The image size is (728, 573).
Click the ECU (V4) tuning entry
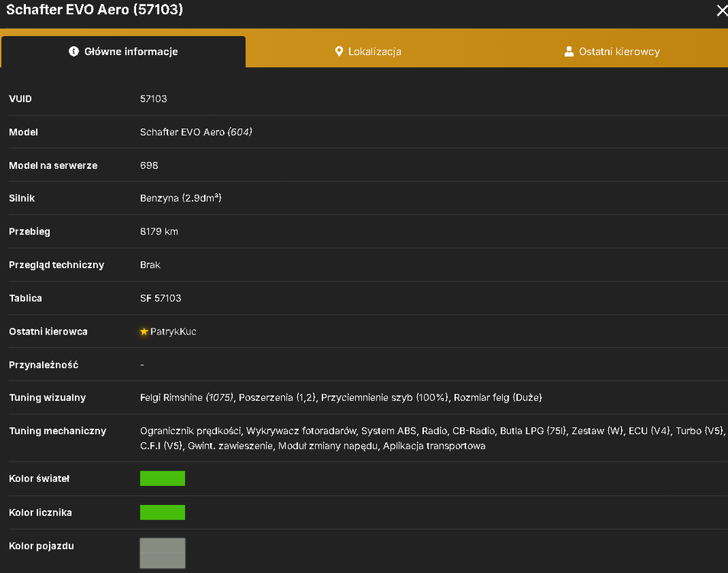(649, 432)
